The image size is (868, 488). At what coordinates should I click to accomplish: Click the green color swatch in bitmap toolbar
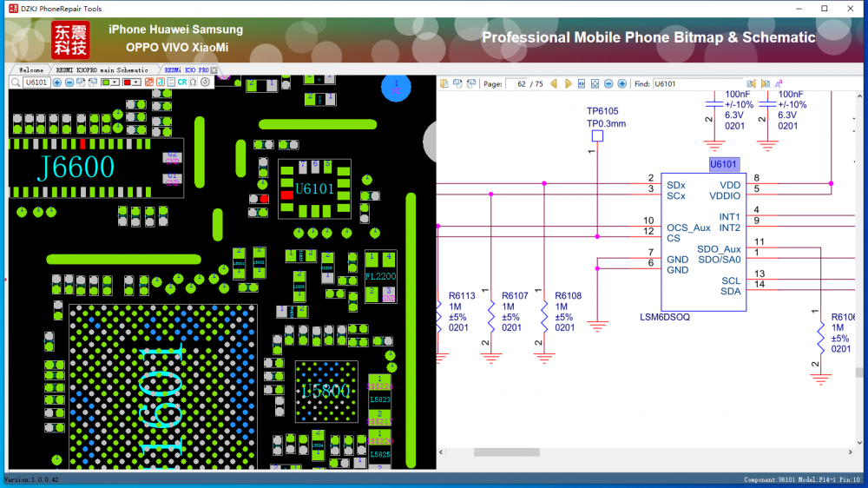105,82
